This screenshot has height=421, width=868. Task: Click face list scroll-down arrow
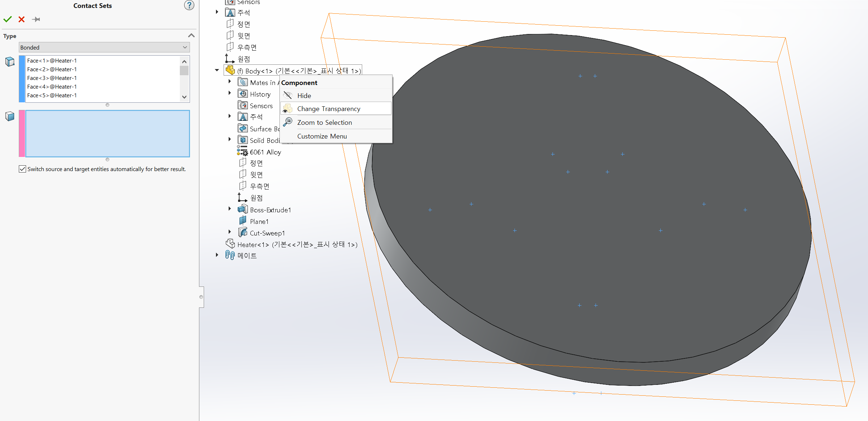click(x=184, y=97)
